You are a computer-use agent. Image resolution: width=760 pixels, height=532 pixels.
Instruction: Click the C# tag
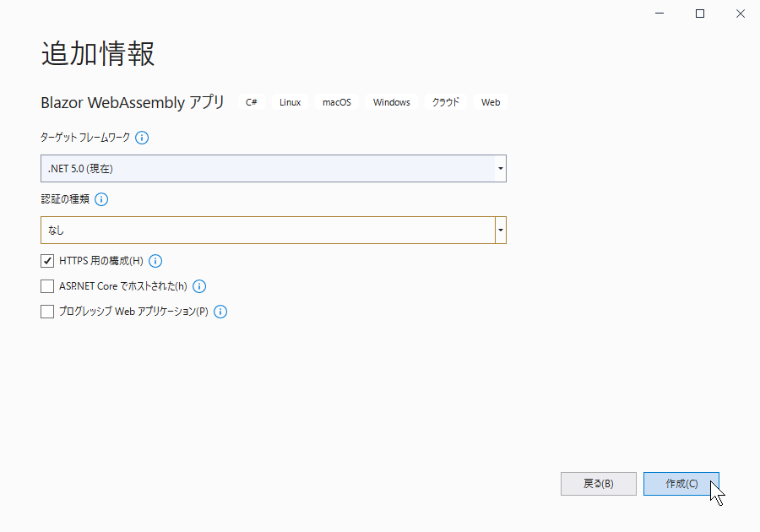pos(251,102)
